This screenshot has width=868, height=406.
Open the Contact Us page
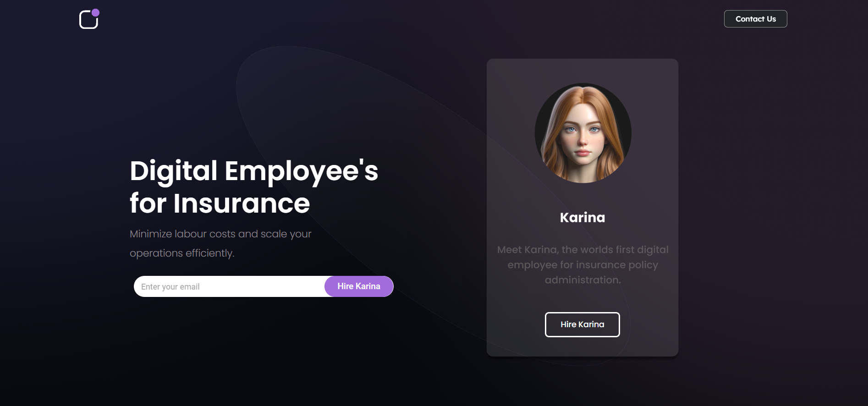[x=755, y=19]
